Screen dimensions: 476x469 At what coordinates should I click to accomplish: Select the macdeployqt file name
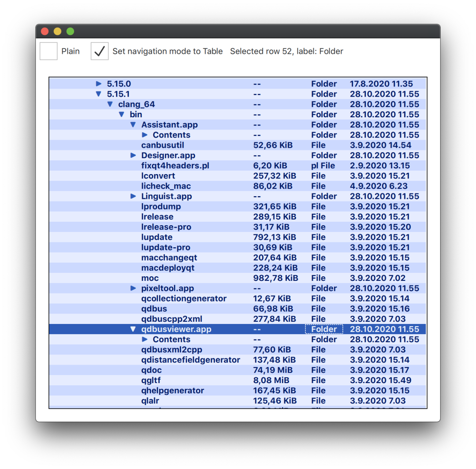pos(168,268)
